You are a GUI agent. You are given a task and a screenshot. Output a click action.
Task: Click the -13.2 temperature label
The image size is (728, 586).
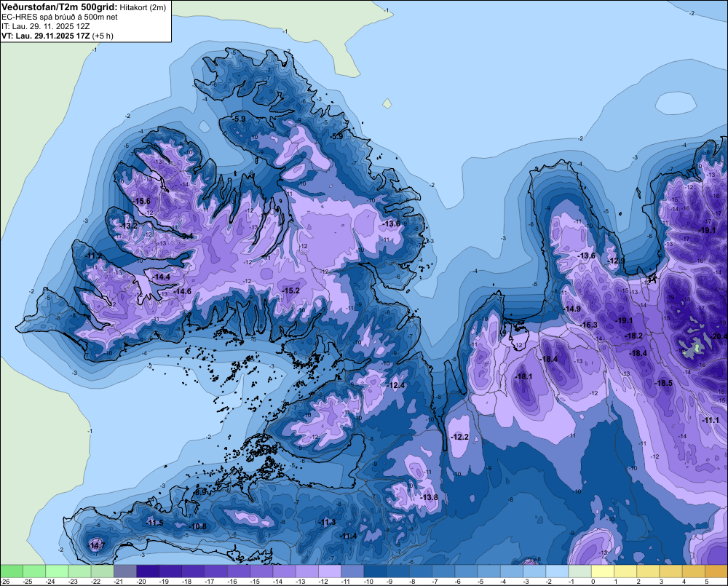129,226
